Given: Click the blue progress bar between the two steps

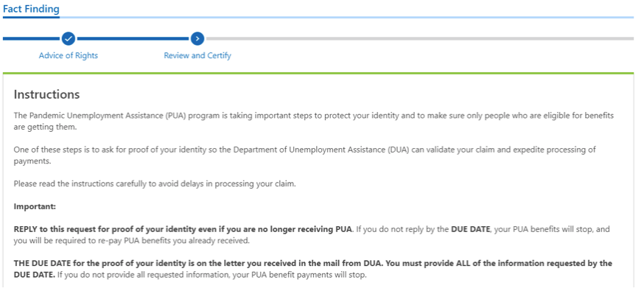Looking at the screenshot, I should 133,38.
